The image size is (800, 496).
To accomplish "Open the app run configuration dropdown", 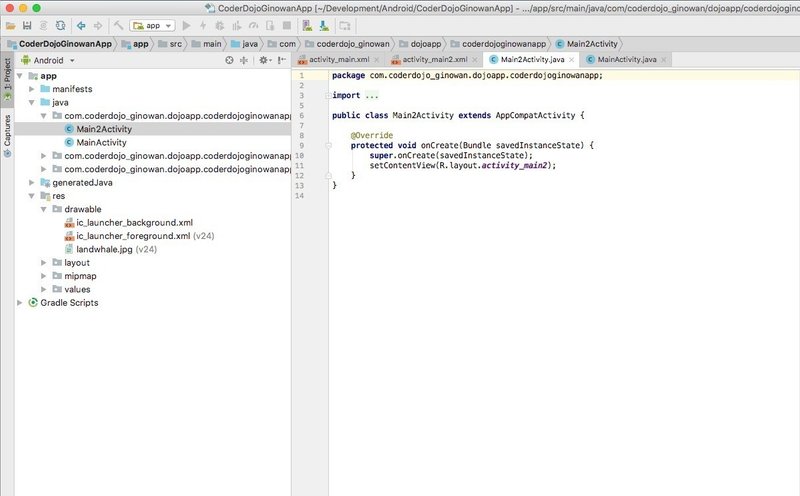I will pos(153,26).
